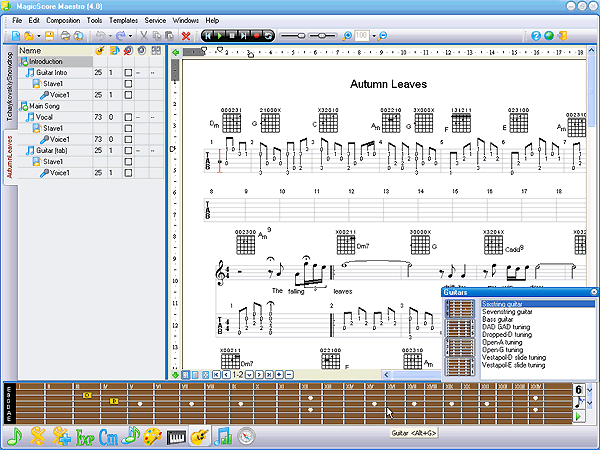This screenshot has height=450, width=600.
Task: Toggle the Vocal row checkbox
Action: (x=128, y=117)
